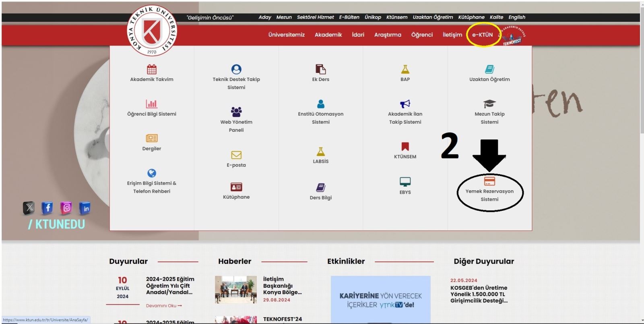Open the Akademik İlan Takip megaphone icon

pos(405,104)
